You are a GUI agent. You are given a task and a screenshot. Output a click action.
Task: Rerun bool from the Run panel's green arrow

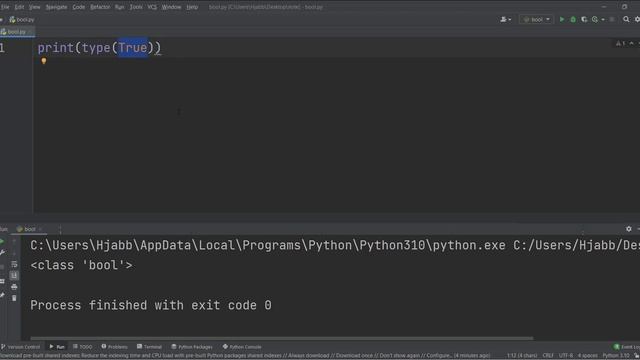[x=2, y=242]
